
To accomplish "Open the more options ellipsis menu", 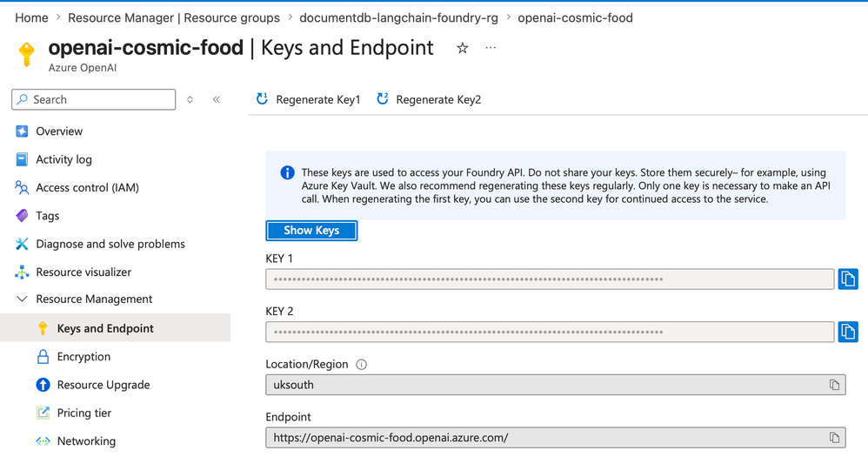I will [491, 49].
